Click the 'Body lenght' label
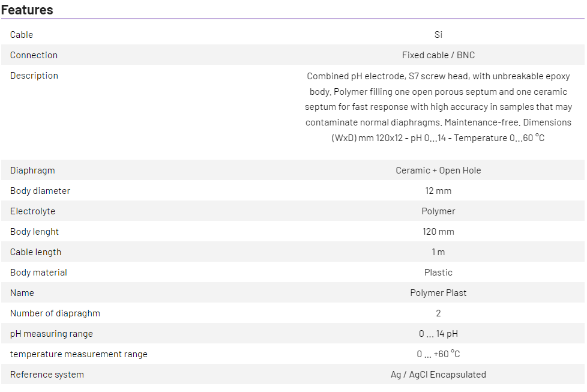The image size is (587, 392). point(34,232)
